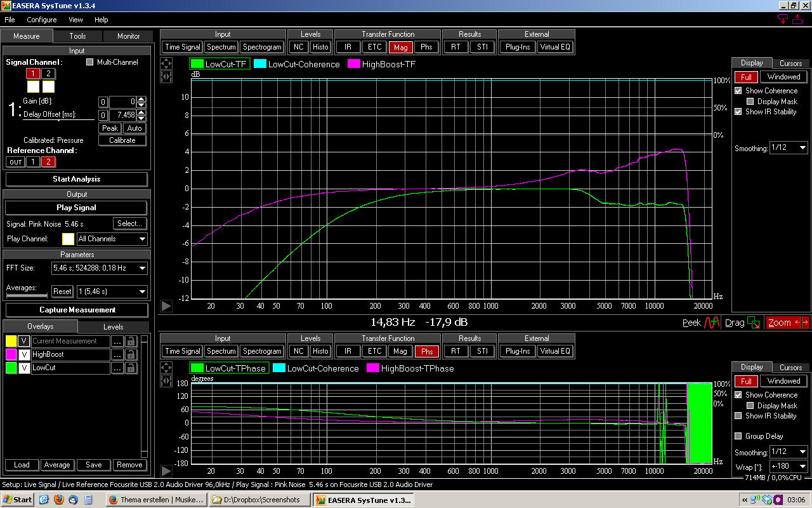This screenshot has height=508, width=812.
Task: Click the yellow Current Measurement color swatch
Action: coord(11,341)
